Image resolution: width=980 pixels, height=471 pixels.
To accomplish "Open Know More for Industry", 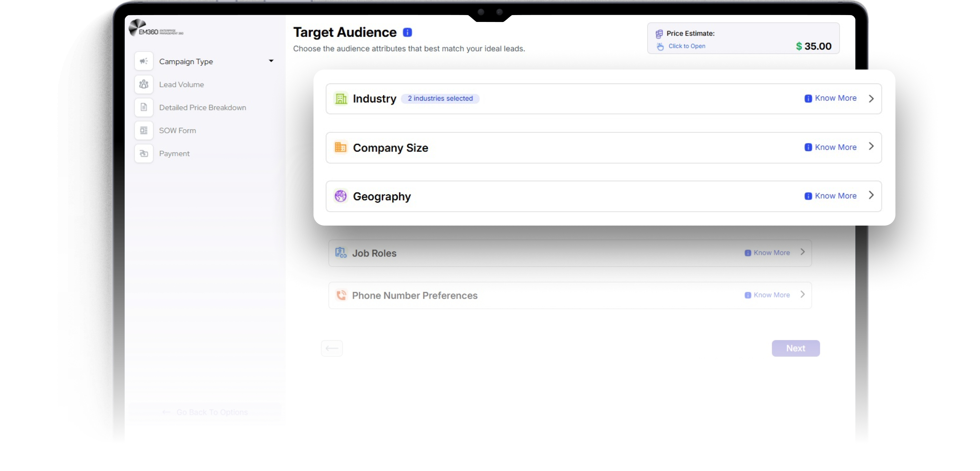I will point(830,98).
